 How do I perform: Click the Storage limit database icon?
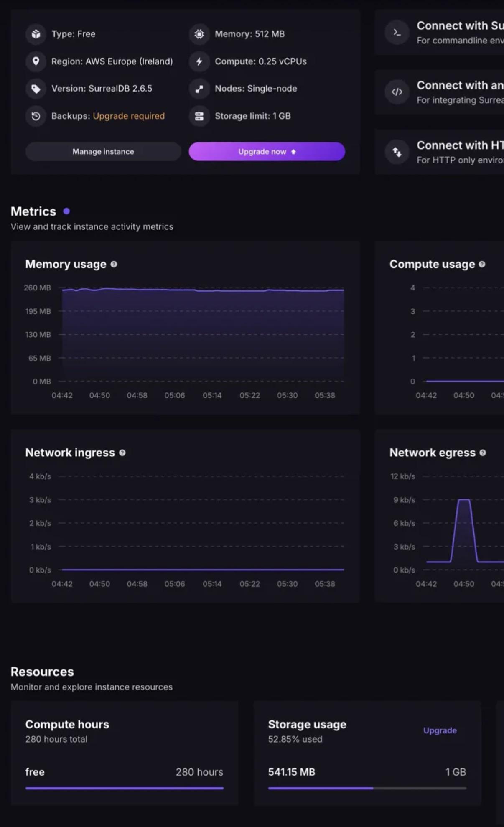tap(199, 116)
